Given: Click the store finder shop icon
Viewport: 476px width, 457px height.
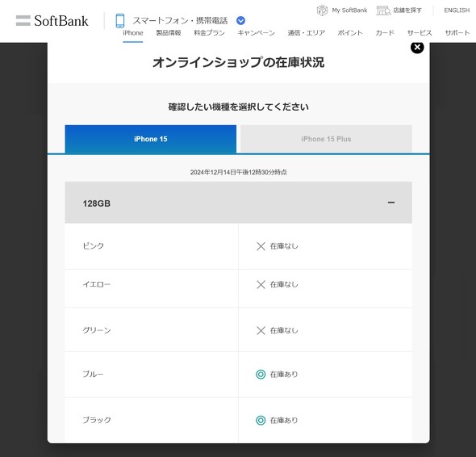Looking at the screenshot, I should (x=383, y=10).
